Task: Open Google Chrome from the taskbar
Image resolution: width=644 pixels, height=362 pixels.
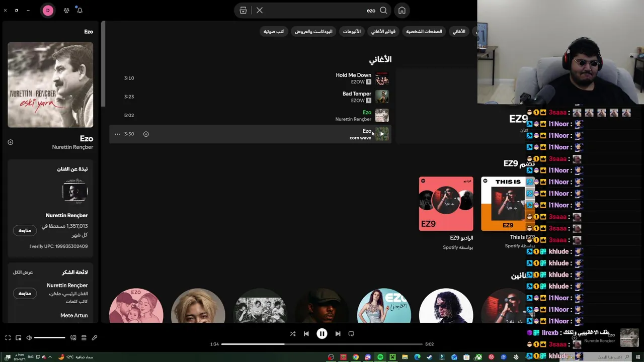Action: pos(356,357)
